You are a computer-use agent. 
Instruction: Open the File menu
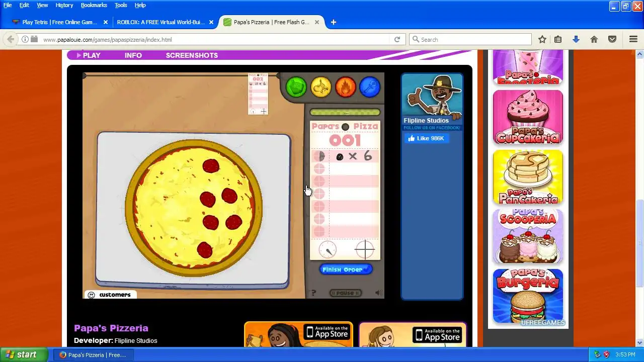pyautogui.click(x=8, y=5)
